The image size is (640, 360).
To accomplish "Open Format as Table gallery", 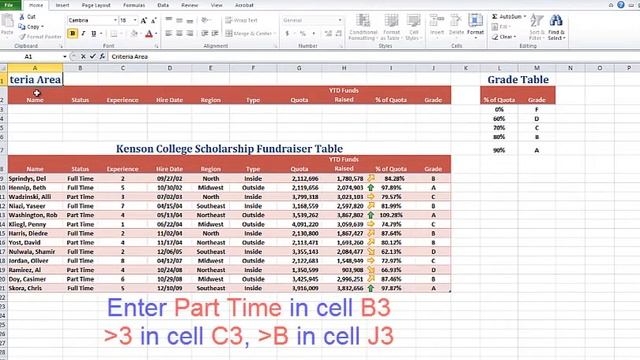I will [391, 27].
